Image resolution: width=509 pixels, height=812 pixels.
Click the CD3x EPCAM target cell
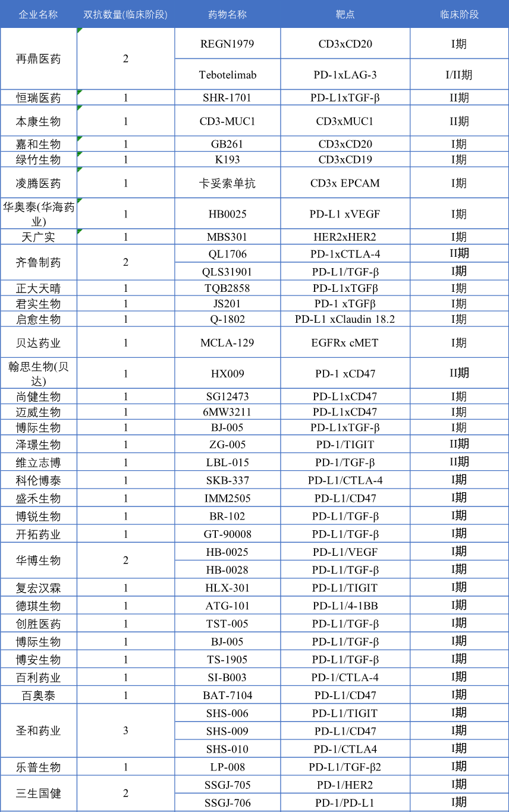click(345, 182)
